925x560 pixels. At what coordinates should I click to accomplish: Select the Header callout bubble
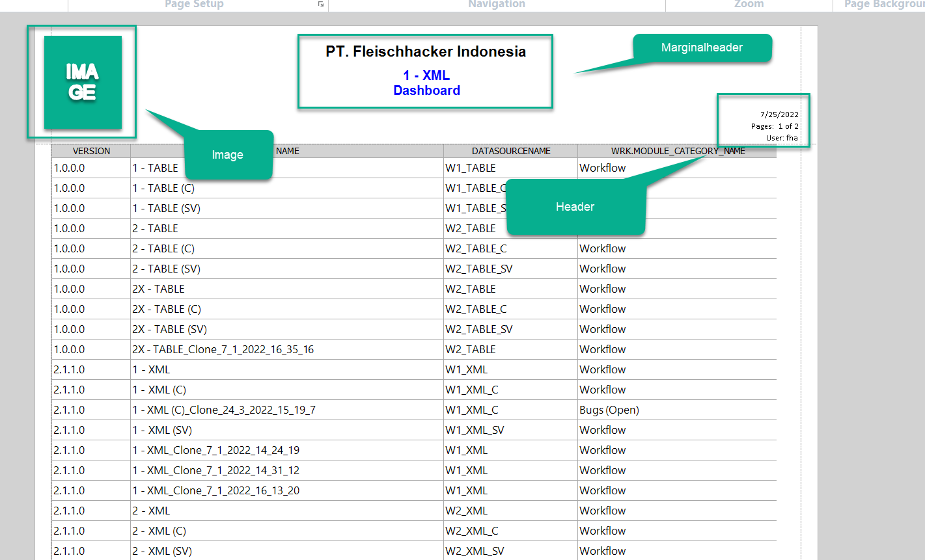tap(575, 207)
